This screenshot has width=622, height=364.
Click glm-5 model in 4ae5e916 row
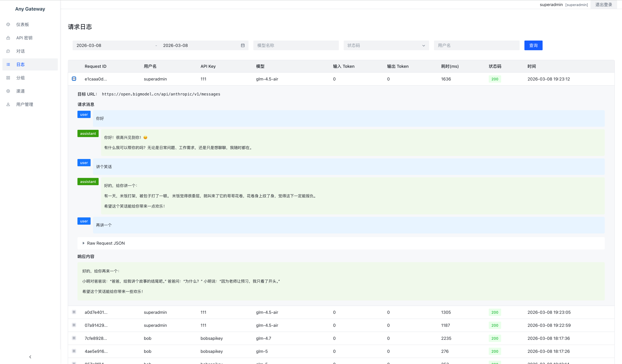262,351
